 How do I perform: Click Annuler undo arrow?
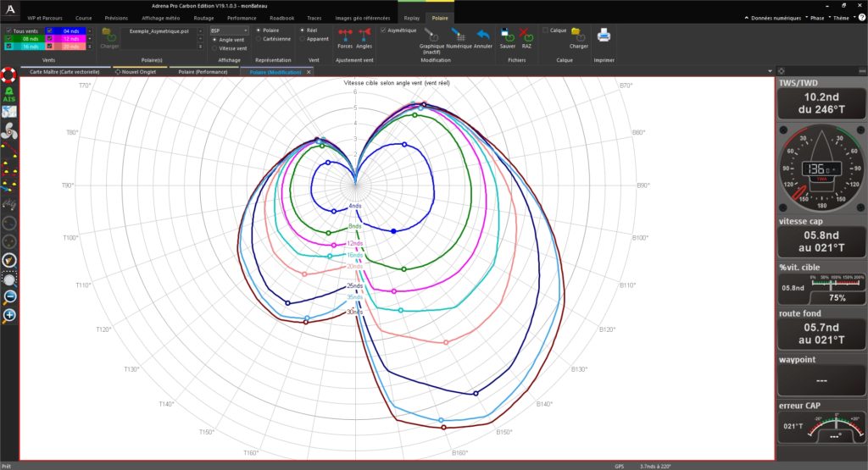pyautogui.click(x=482, y=38)
